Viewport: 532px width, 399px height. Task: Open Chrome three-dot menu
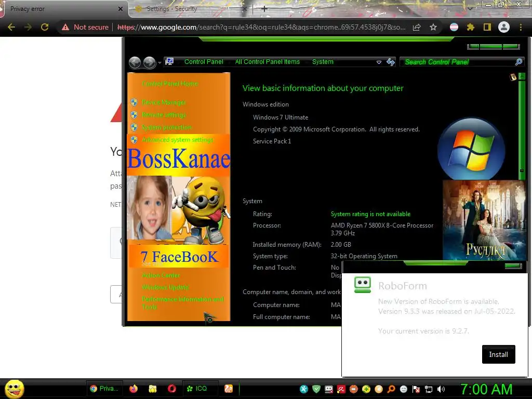pyautogui.click(x=521, y=27)
